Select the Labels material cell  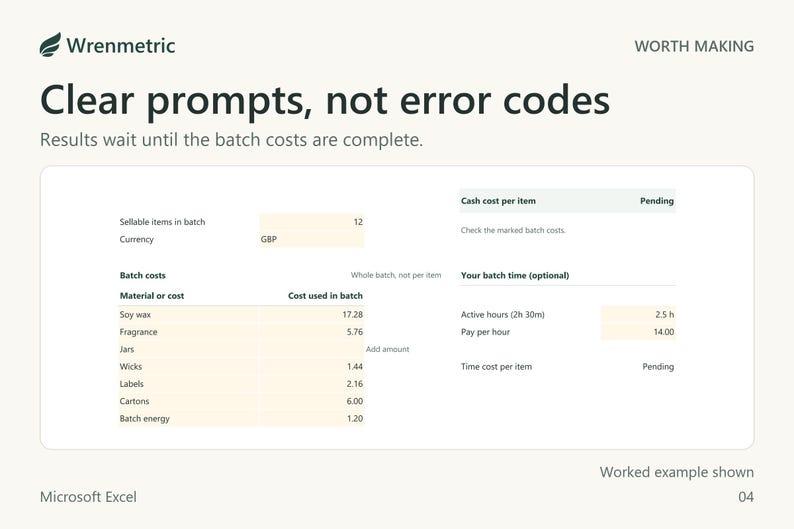click(x=188, y=384)
